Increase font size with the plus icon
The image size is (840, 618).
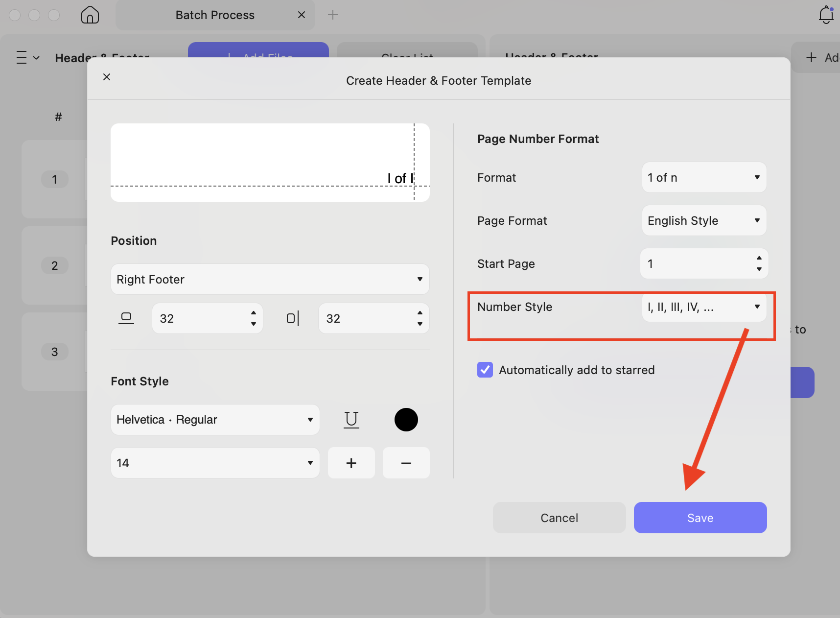coord(351,463)
